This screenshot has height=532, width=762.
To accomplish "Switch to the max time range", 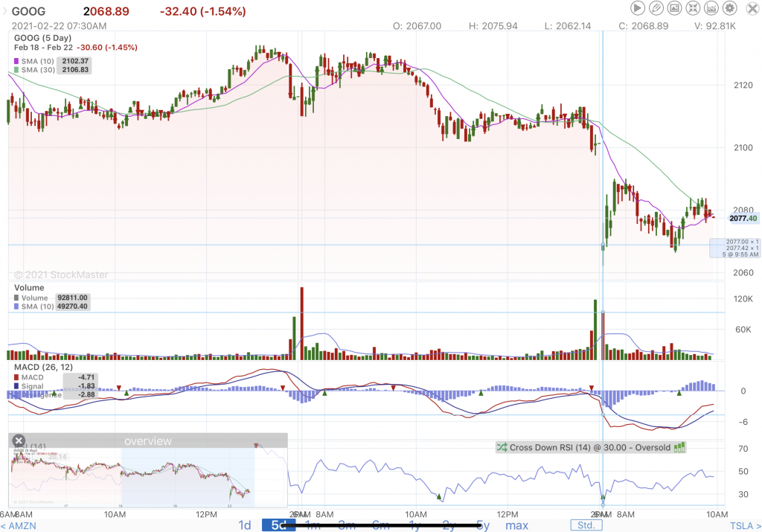I will (516, 525).
